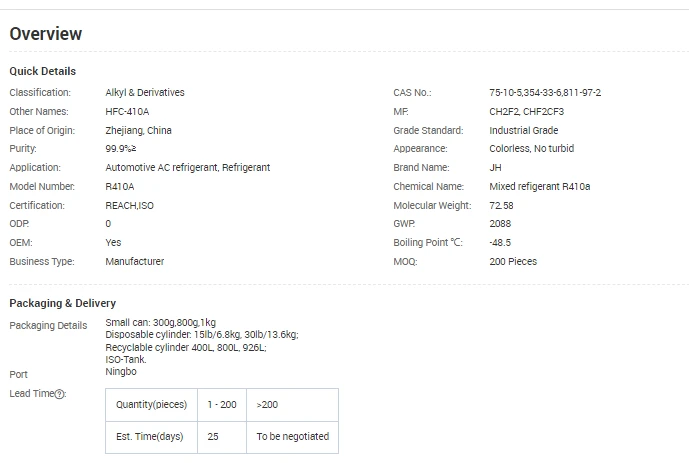Click the R410A model number value

(120, 187)
